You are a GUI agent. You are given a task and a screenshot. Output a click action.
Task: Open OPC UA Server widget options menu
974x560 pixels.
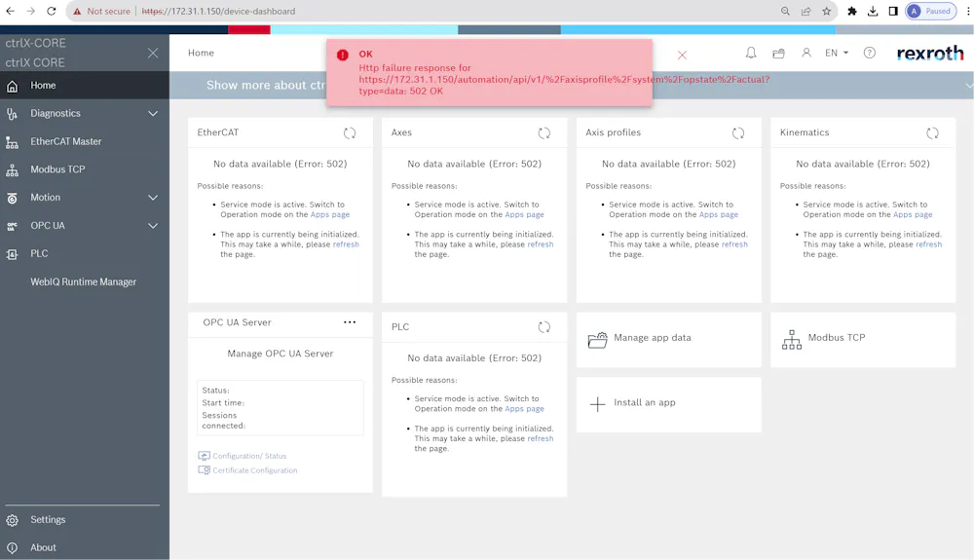350,322
